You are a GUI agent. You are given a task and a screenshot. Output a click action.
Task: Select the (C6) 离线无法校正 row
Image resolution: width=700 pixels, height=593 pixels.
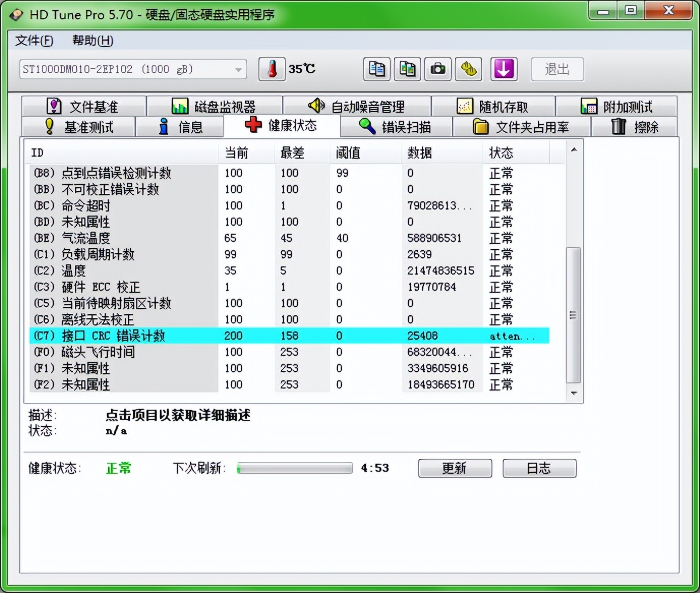coord(289,319)
